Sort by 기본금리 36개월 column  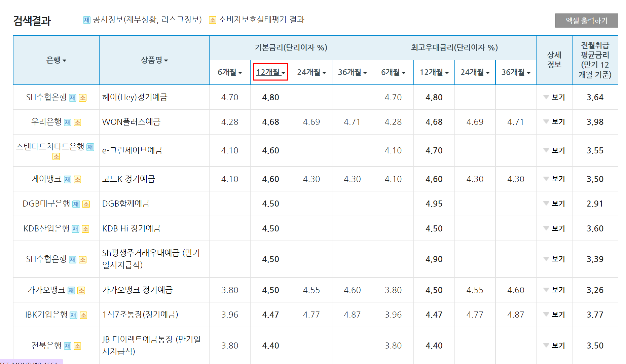click(x=352, y=72)
